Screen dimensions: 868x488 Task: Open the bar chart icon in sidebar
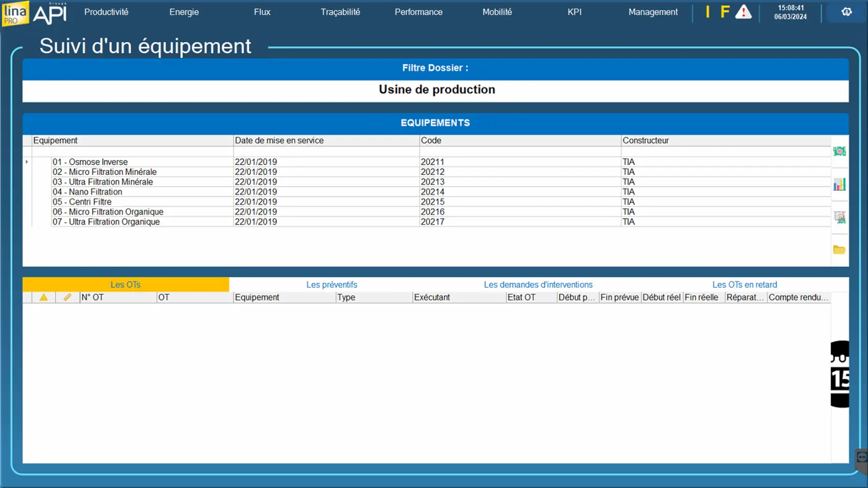pos(839,184)
